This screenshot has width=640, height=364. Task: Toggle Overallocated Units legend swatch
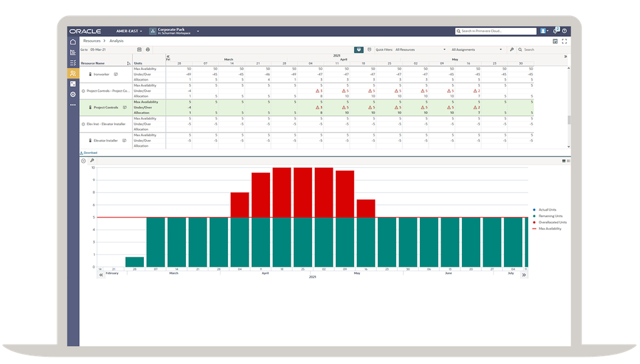click(x=534, y=223)
